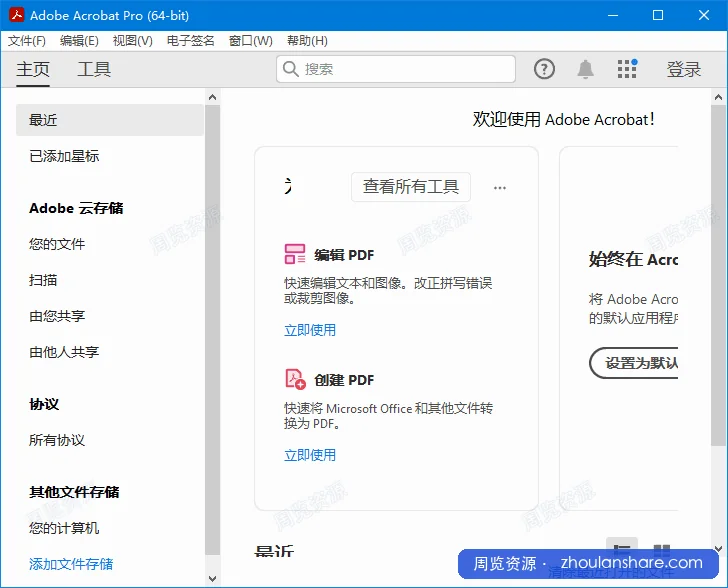Open the 编辑(E) menu
The height and width of the screenshot is (588, 728).
(79, 41)
